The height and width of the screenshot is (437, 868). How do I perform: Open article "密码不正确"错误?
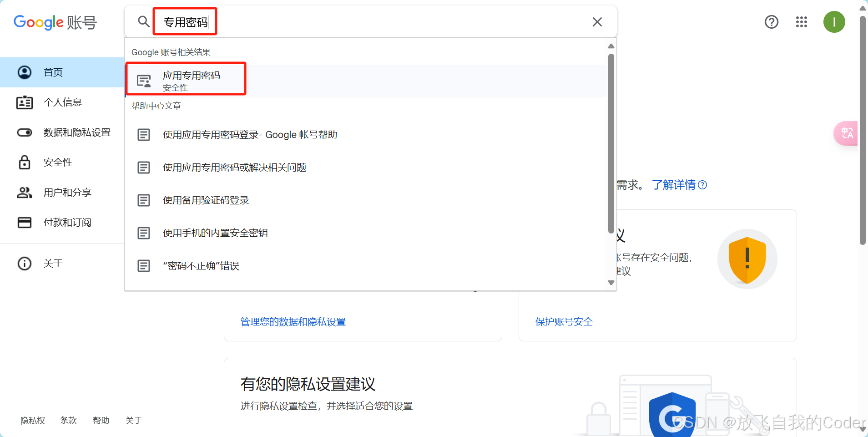(366, 266)
